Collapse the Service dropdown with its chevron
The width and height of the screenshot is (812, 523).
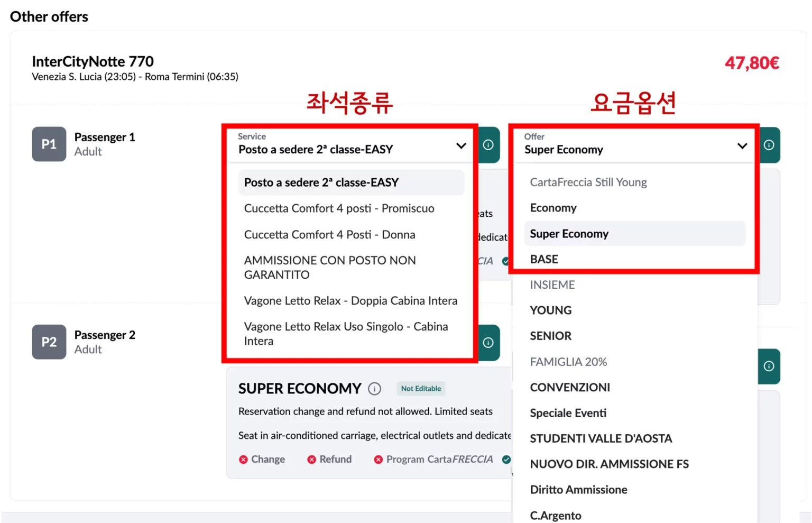tap(461, 145)
